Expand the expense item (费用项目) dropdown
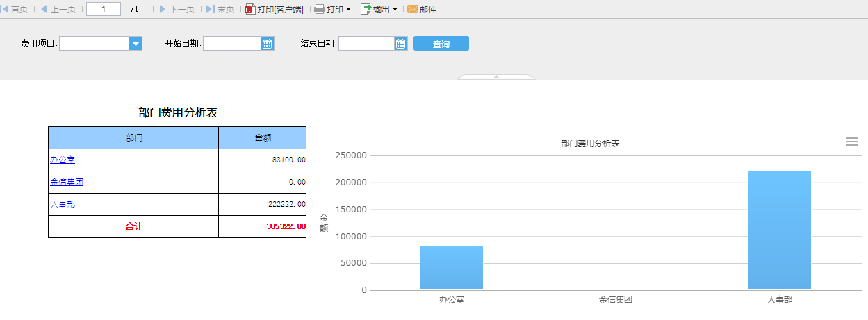The image size is (868, 320). click(x=136, y=44)
